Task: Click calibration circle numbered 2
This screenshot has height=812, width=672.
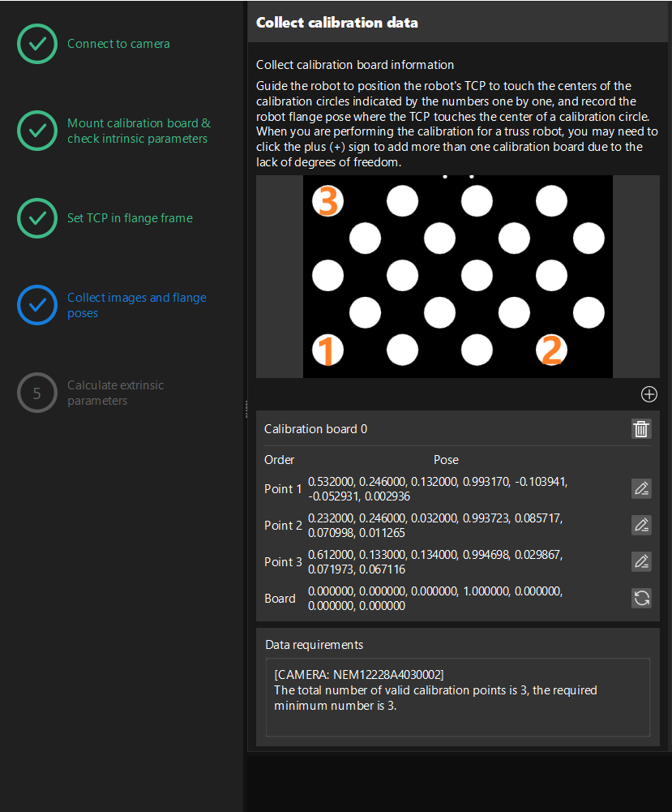Action: pyautogui.click(x=551, y=350)
